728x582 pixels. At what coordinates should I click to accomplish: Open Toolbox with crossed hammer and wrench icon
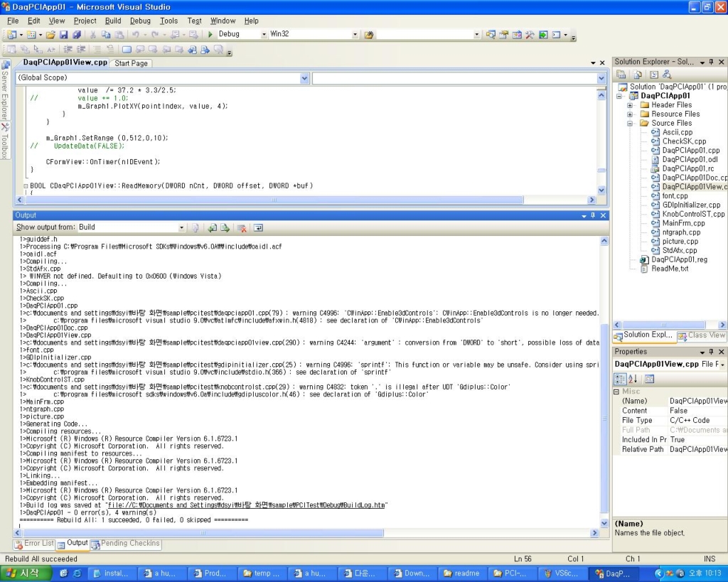(530, 35)
